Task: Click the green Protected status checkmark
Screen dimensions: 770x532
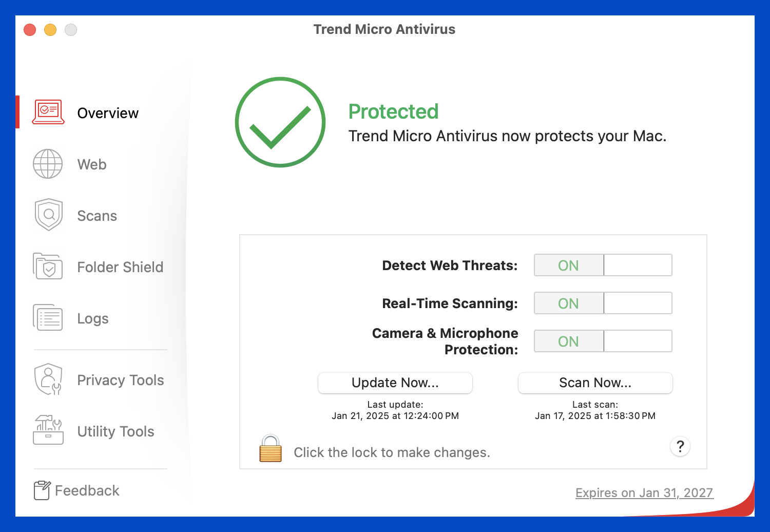Action: point(280,122)
